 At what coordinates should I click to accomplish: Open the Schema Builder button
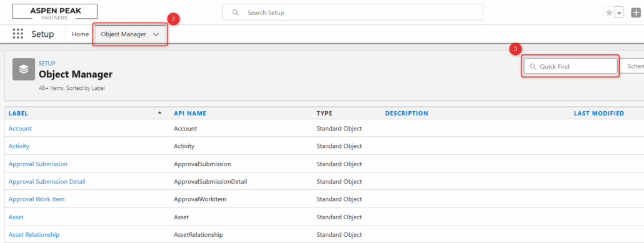(631, 66)
